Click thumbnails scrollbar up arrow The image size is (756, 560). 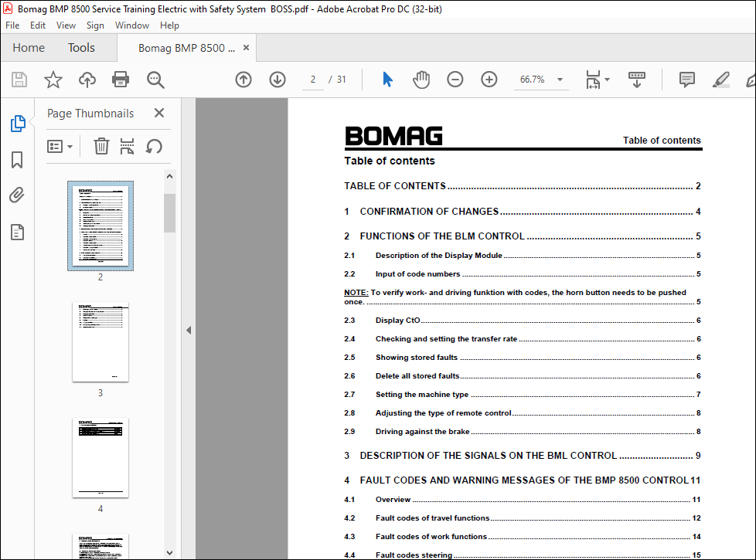[169, 176]
